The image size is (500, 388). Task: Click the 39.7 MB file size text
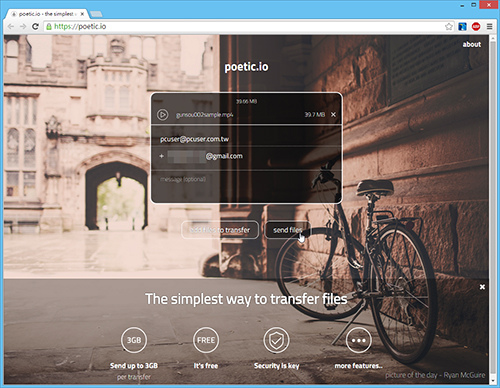(x=314, y=115)
